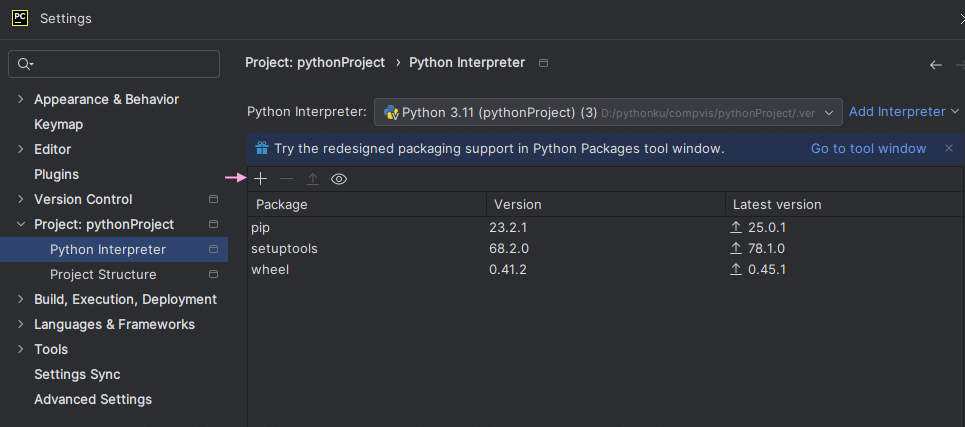Click the gift icon in the banner
The width and height of the screenshot is (965, 427).
(x=262, y=148)
